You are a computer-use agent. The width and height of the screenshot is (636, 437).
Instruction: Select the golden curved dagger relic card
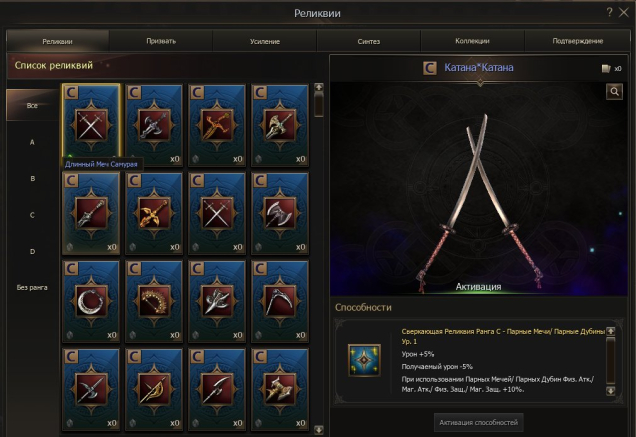point(217,125)
